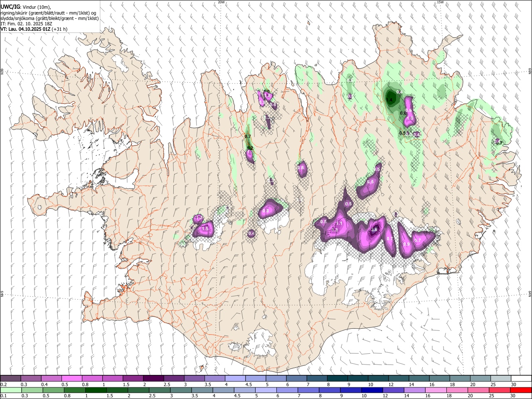Click the 20W longitude label
The width and height of the screenshot is (532, 399).
[x=221, y=2]
